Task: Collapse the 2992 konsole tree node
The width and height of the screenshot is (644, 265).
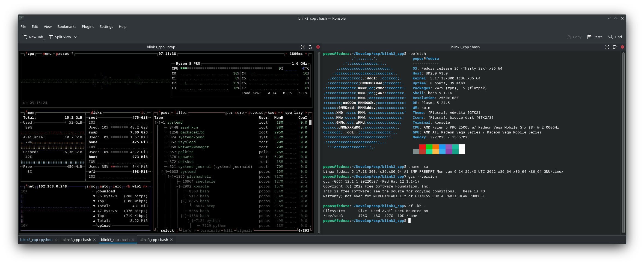Action: (x=177, y=186)
